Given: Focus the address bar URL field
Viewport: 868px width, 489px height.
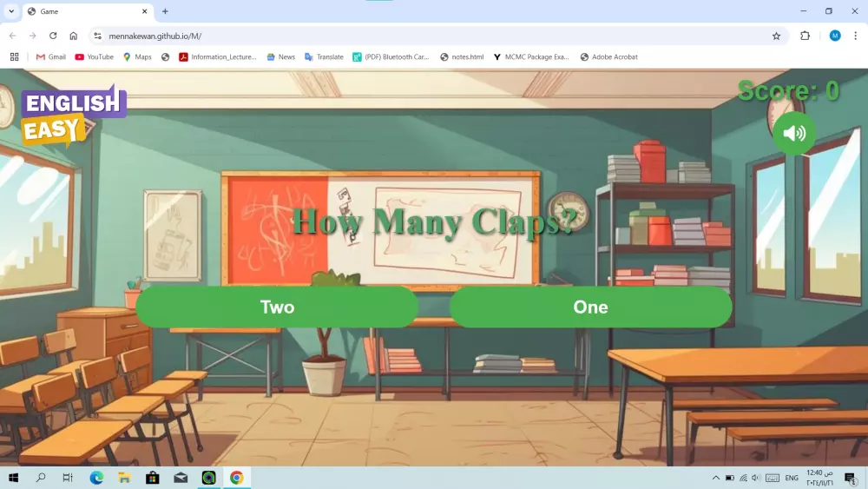Looking at the screenshot, I should pos(431,36).
